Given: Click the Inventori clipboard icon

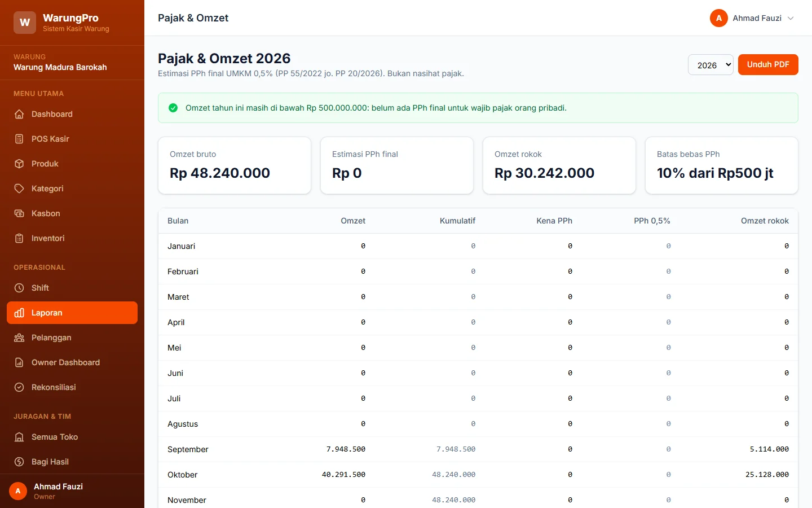Looking at the screenshot, I should [x=19, y=238].
